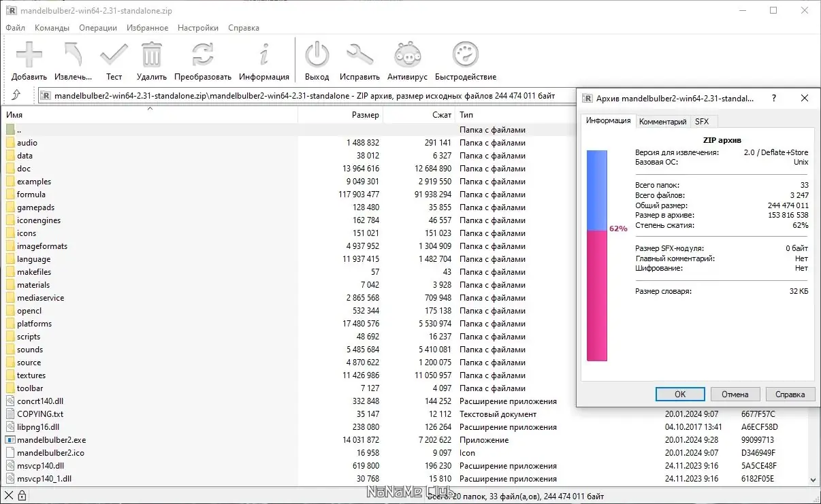
Task: Run the Тест (Test) toolbar tool
Action: [x=114, y=54]
